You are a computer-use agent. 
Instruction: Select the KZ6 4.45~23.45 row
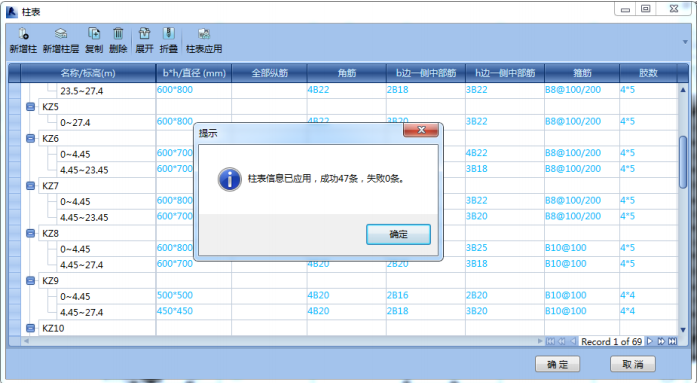click(x=84, y=170)
